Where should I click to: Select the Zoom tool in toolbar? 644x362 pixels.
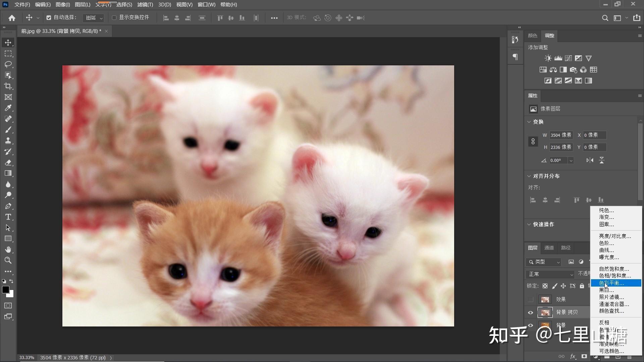pyautogui.click(x=8, y=260)
